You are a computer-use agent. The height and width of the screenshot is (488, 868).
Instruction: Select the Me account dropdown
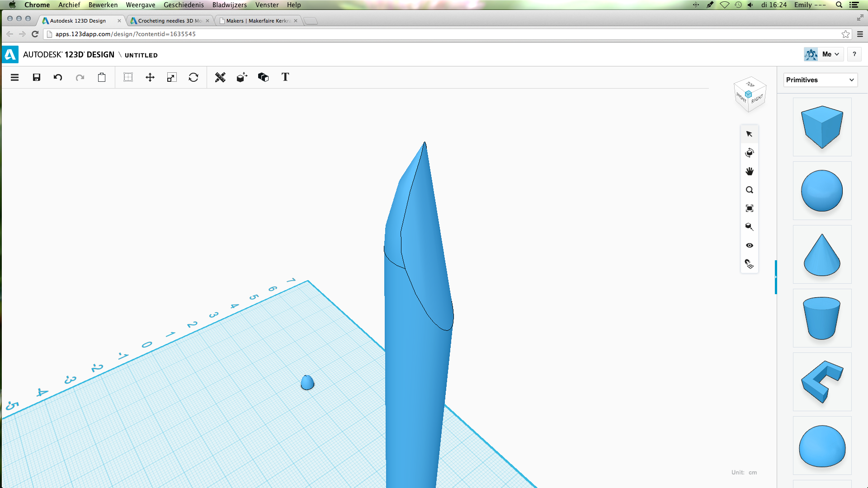(x=830, y=54)
